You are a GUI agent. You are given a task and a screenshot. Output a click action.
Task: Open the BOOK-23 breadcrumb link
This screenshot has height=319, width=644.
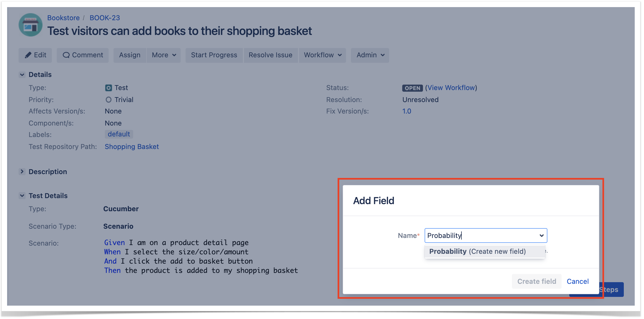(x=105, y=18)
